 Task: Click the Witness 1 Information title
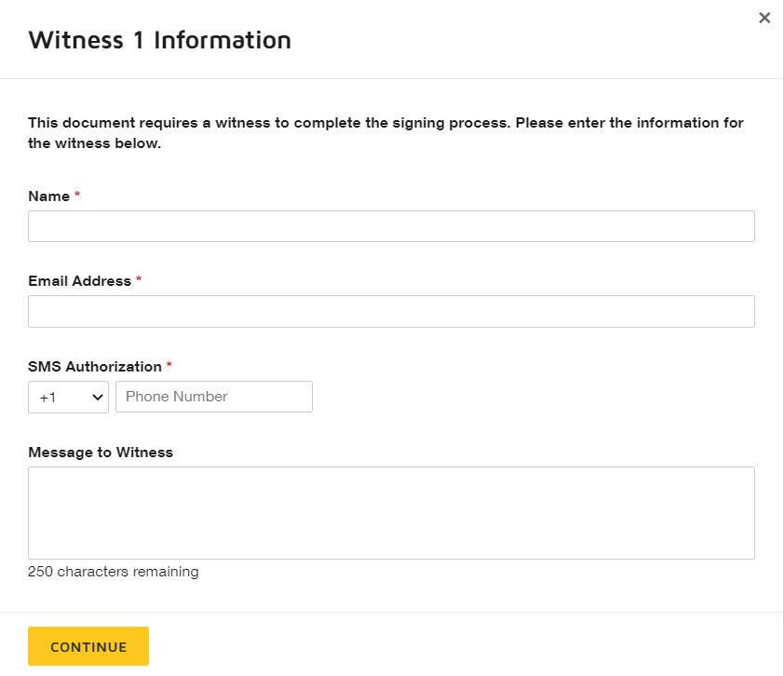[x=159, y=40]
